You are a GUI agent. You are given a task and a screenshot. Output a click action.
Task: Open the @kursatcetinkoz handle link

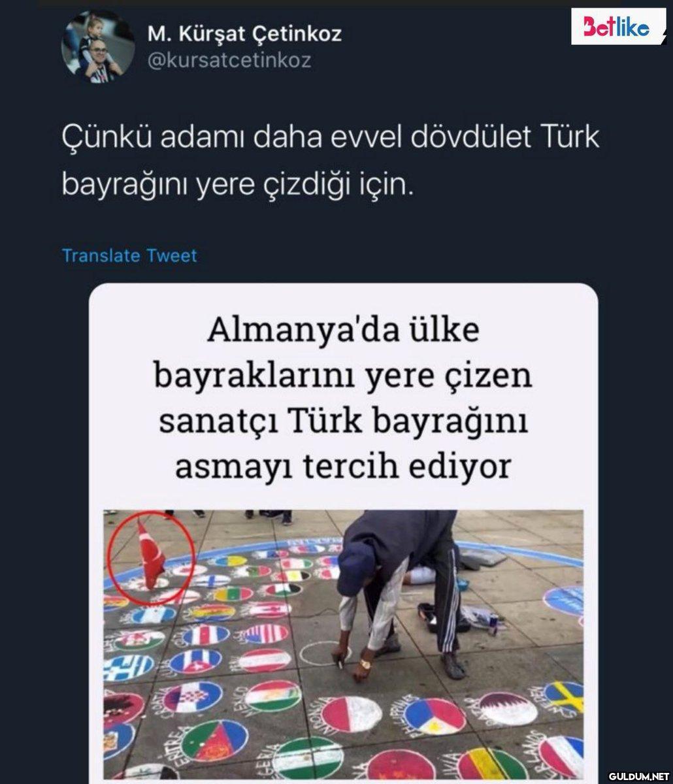tap(229, 61)
